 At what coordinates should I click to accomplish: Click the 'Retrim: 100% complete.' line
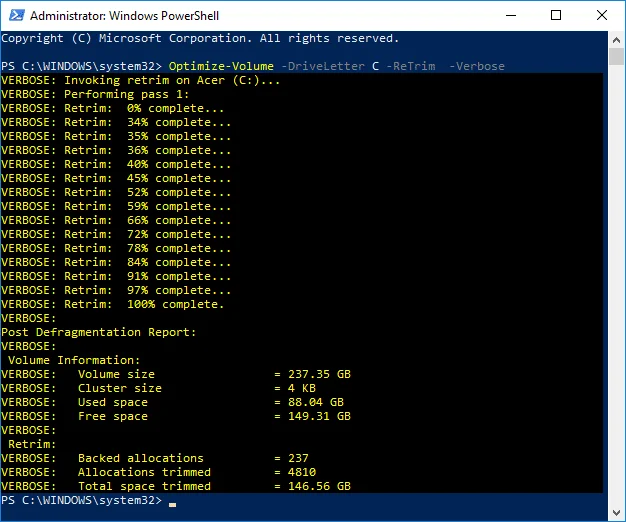pyautogui.click(x=113, y=304)
